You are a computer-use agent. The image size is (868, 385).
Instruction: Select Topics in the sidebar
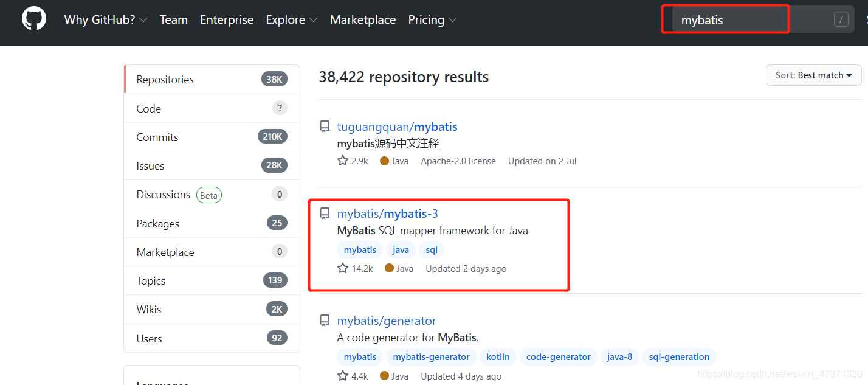tap(212, 280)
